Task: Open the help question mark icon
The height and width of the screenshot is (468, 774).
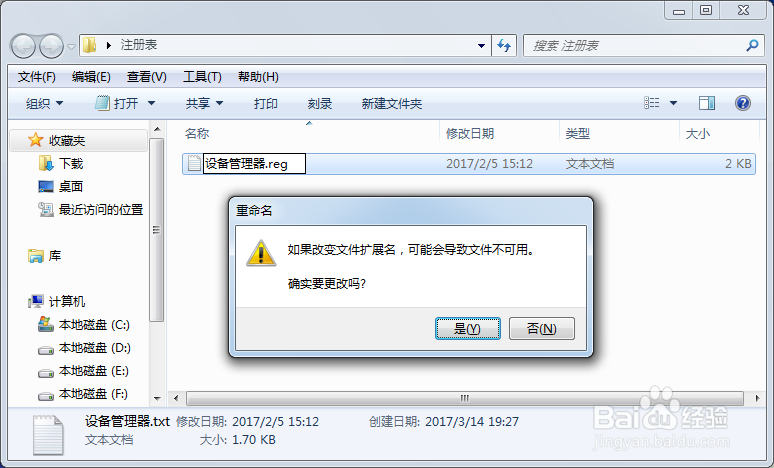Action: coord(742,103)
